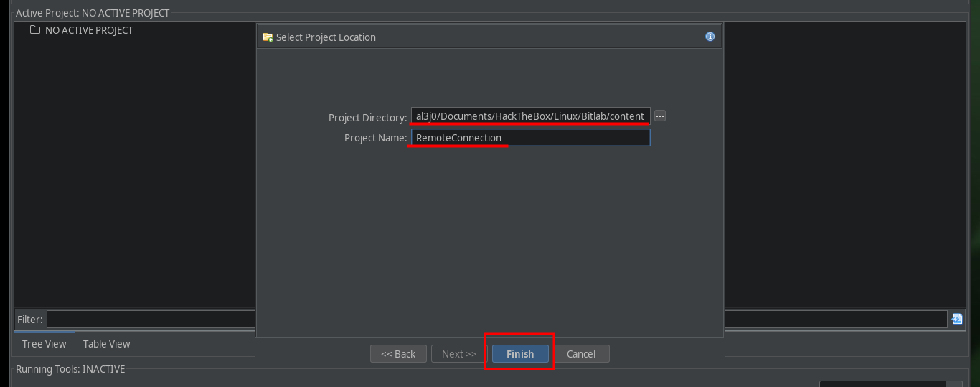Click the Active Project: NO ACTIVE PROJECT header
The image size is (980, 387).
coord(93,13)
